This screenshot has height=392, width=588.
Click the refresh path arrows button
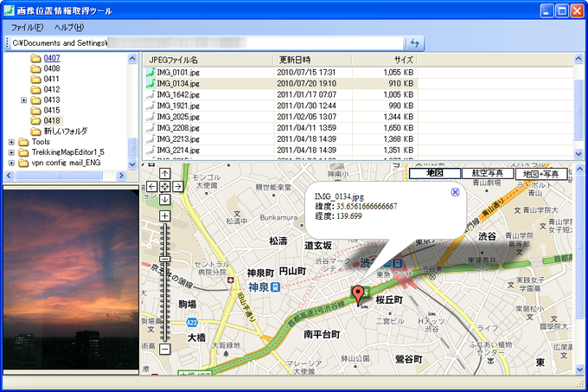(x=414, y=43)
